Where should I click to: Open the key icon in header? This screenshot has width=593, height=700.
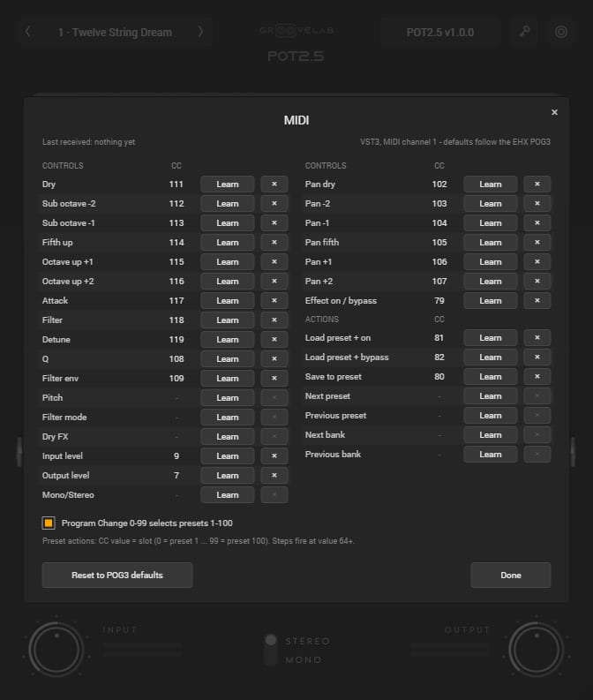tap(524, 32)
